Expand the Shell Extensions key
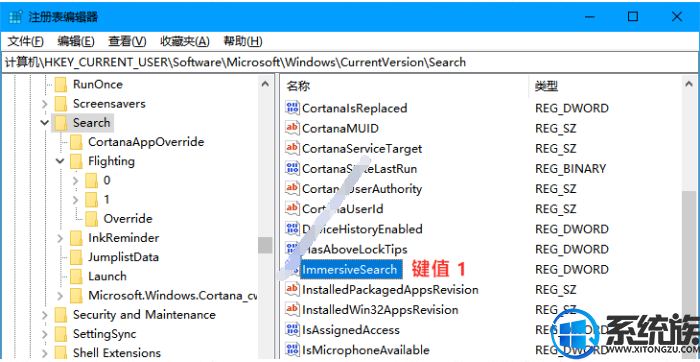700x362 pixels. click(44, 354)
